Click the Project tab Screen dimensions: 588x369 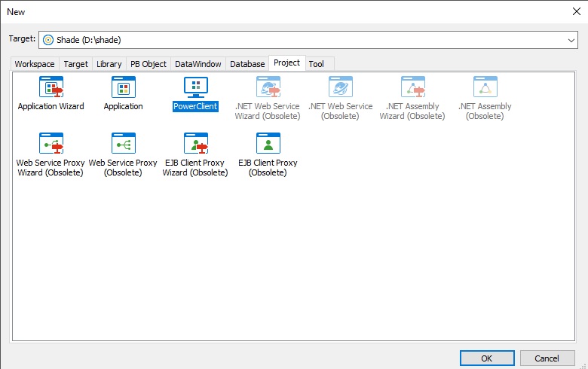[x=287, y=63]
